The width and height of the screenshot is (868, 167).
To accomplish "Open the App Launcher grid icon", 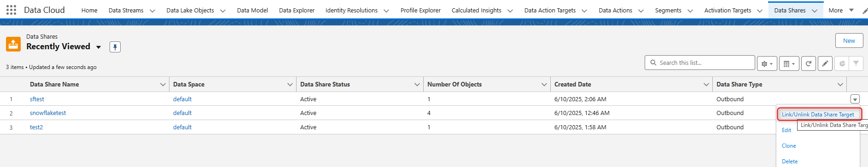I will tap(11, 10).
